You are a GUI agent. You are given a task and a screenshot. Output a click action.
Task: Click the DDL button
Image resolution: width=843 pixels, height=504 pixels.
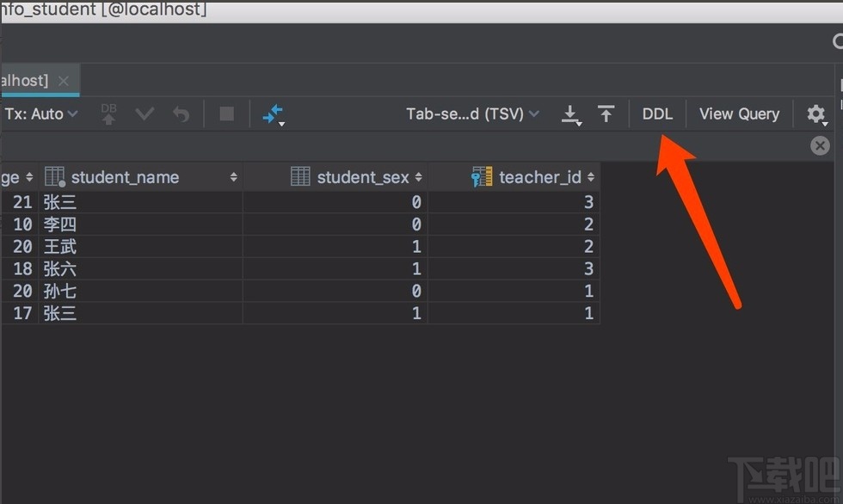click(657, 114)
